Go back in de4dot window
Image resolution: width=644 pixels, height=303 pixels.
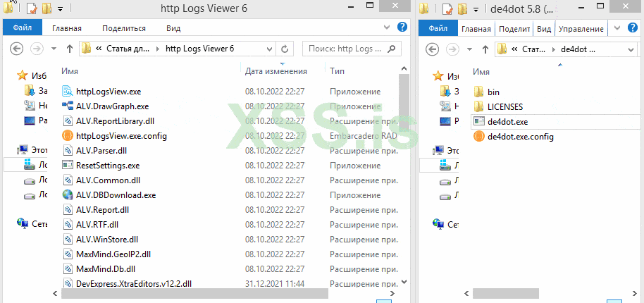pos(433,49)
